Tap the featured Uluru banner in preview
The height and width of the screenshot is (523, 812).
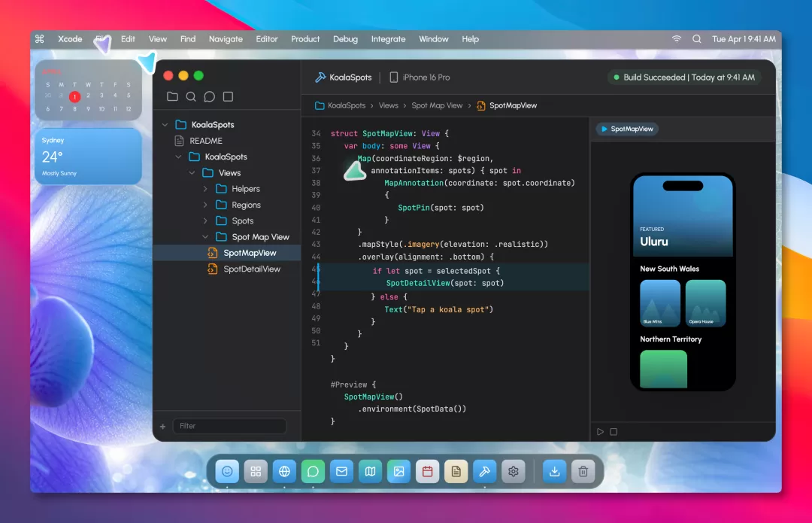[683, 216]
